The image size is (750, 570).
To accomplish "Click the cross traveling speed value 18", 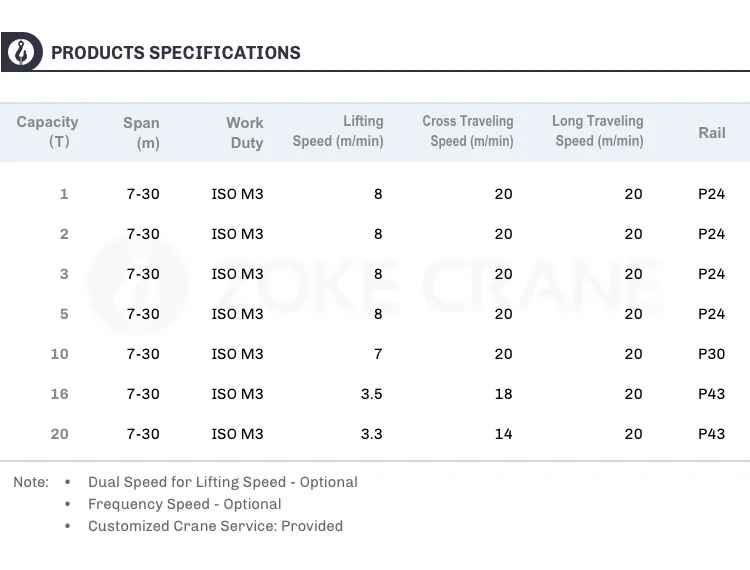I will (503, 394).
